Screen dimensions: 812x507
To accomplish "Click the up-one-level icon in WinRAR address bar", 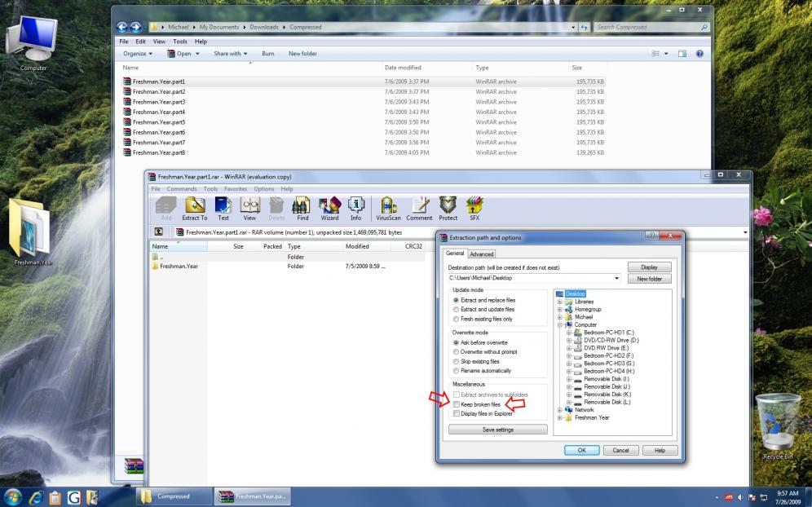I will [x=158, y=232].
